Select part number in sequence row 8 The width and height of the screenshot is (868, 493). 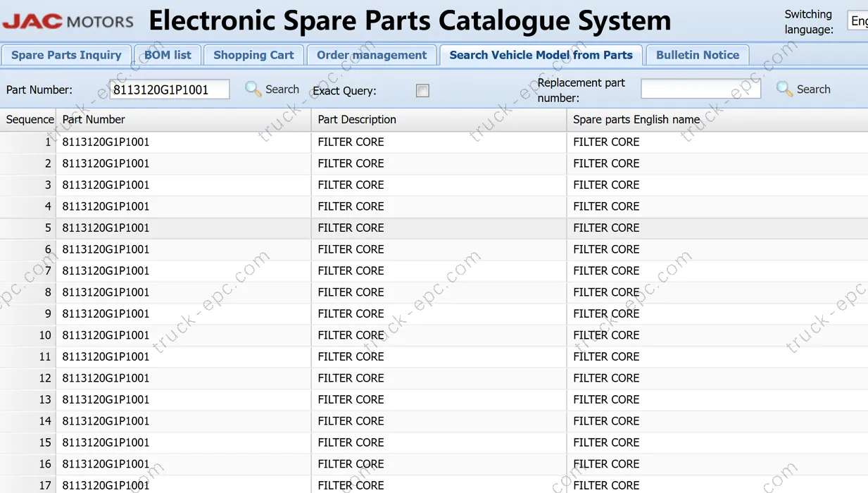(106, 292)
